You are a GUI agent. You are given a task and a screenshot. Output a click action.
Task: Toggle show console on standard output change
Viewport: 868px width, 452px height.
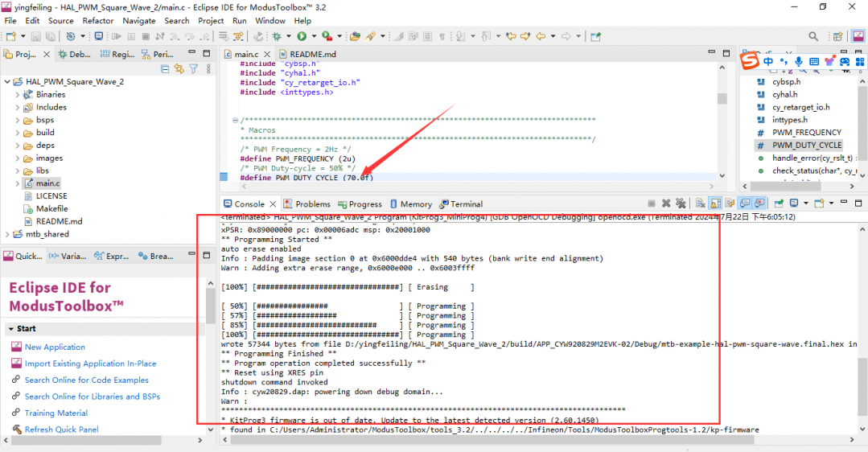coord(745,203)
